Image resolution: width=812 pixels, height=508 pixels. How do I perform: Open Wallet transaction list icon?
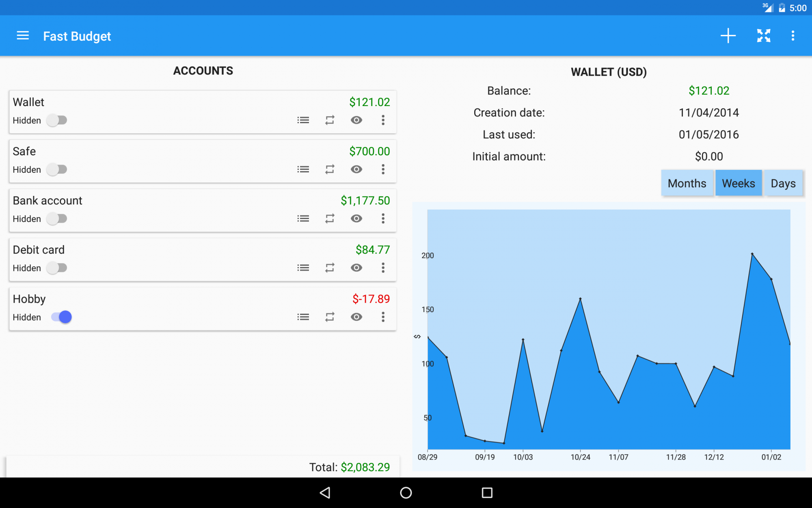point(303,120)
